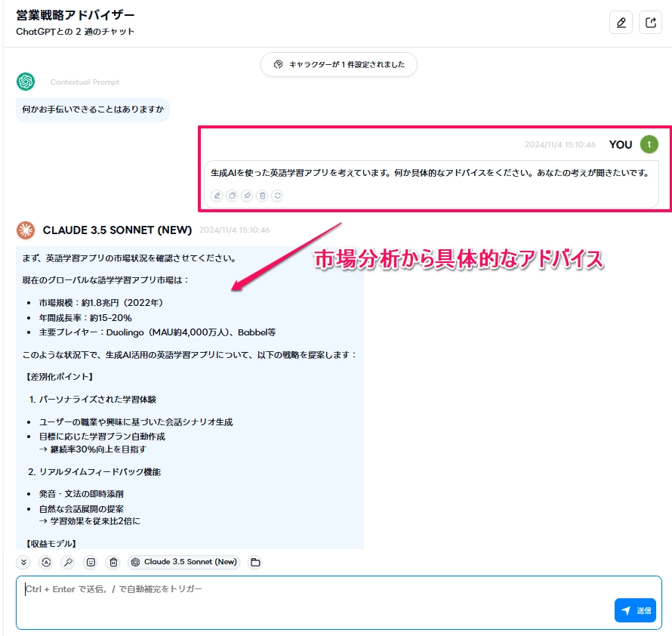Click the bullet 年間成長率：約15-20%
The height and width of the screenshot is (636, 672).
tap(85, 318)
